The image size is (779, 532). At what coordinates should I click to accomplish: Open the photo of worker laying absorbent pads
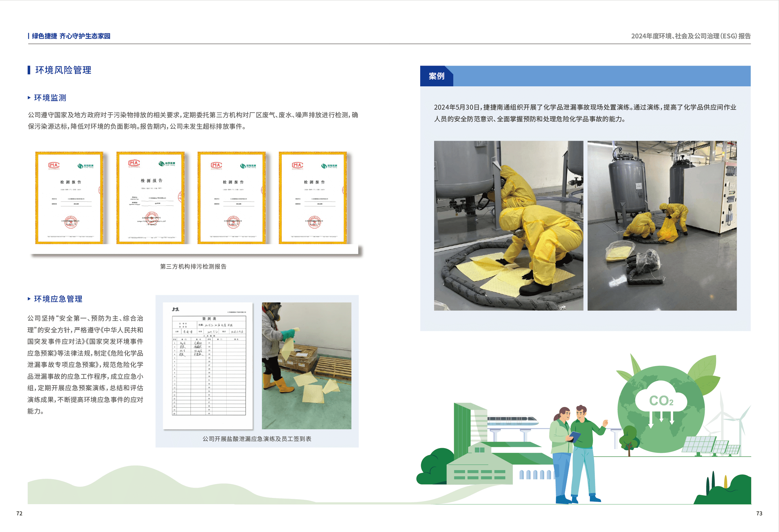coord(307,365)
